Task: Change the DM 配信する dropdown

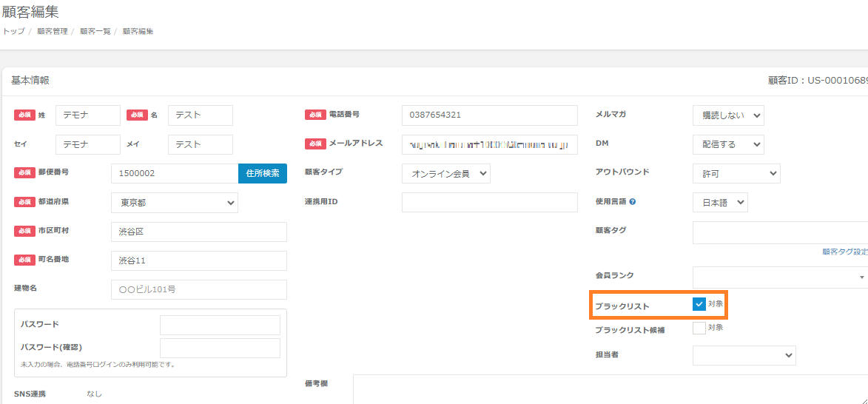Action: [x=728, y=144]
